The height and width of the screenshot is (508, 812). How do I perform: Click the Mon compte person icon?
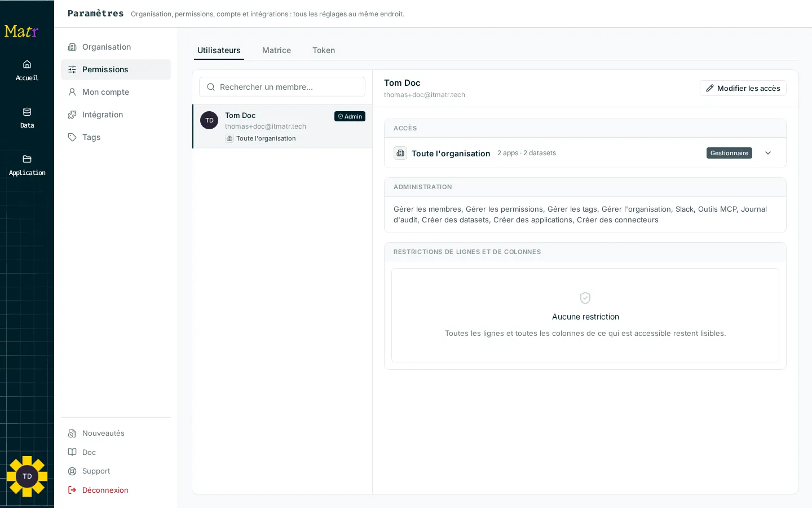click(x=72, y=92)
